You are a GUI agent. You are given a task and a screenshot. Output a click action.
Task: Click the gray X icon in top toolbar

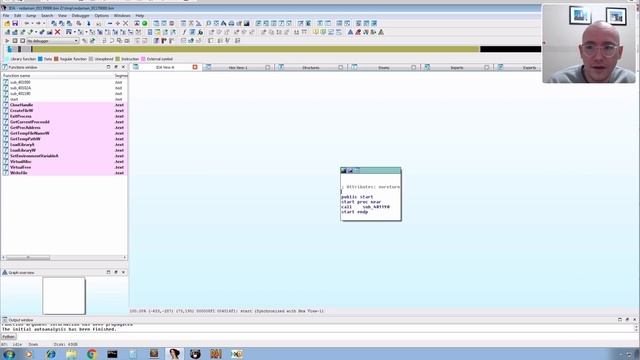coord(126,24)
